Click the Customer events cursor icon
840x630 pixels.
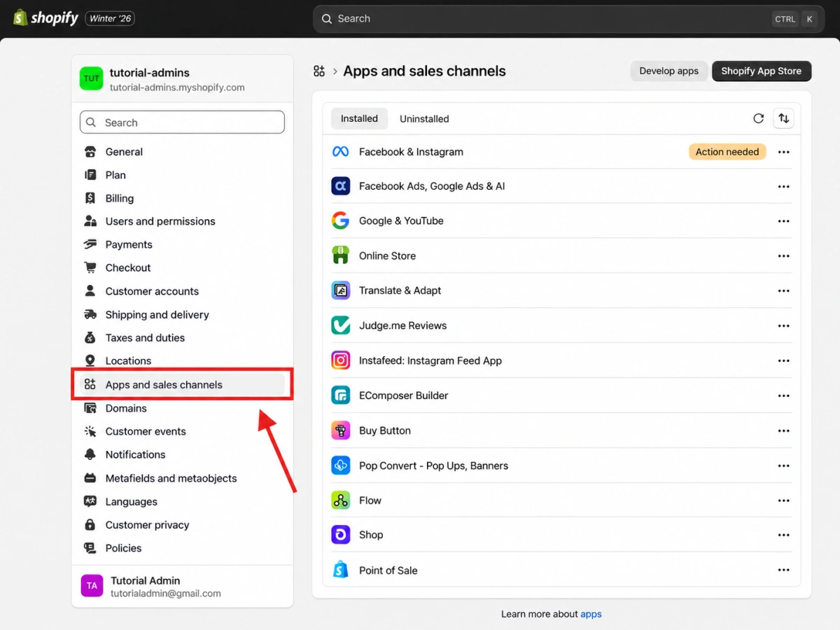click(x=90, y=431)
